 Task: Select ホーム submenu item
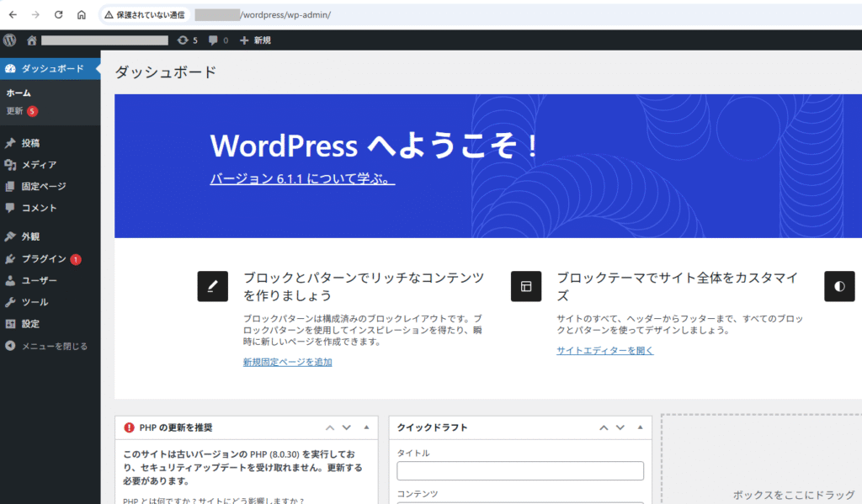point(19,93)
